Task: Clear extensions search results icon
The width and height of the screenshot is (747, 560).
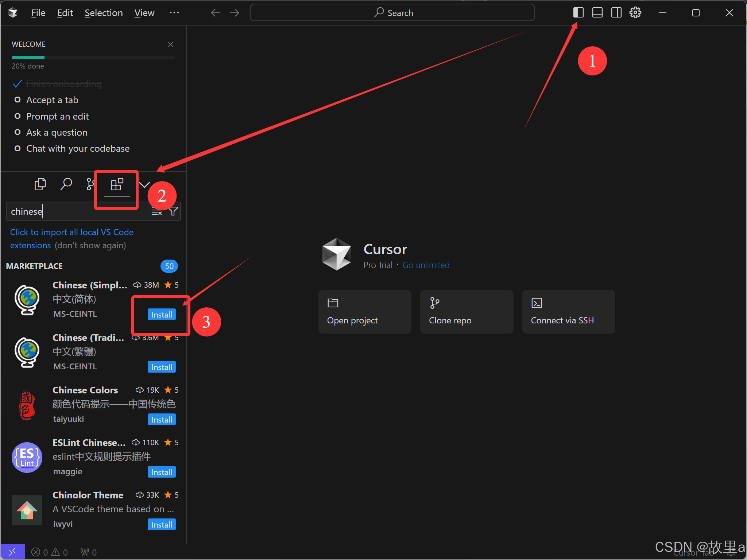Action: pos(156,211)
